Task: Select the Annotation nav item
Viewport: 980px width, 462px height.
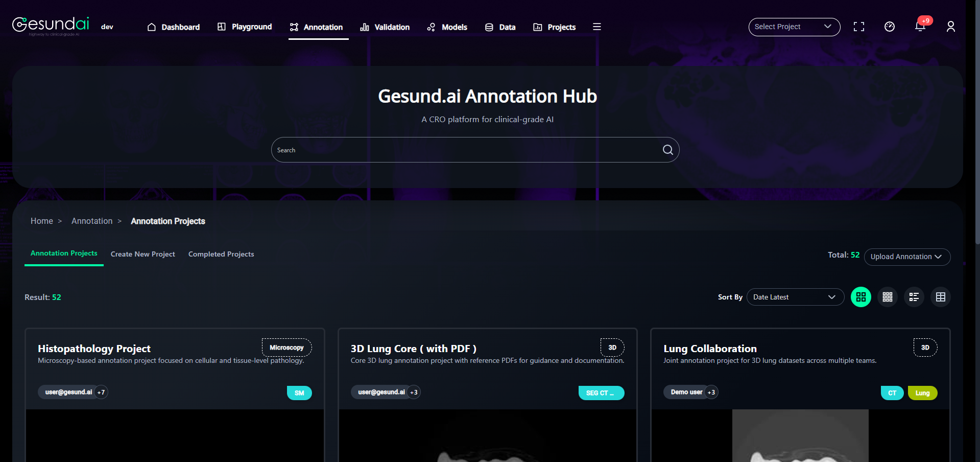Action: tap(317, 27)
